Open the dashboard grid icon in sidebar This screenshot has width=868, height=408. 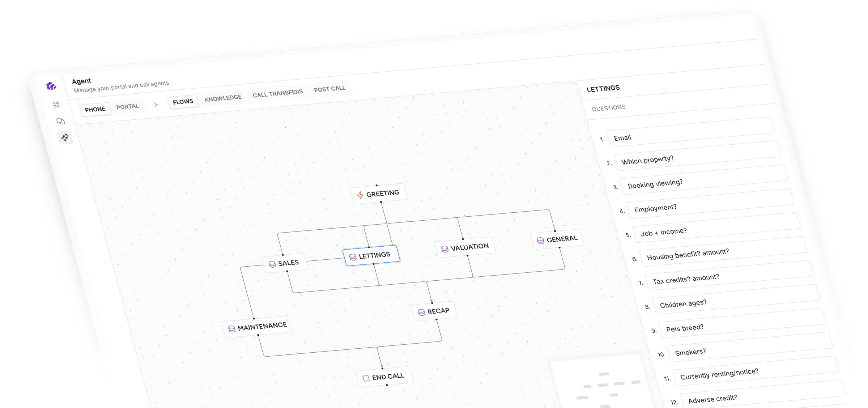tap(56, 105)
